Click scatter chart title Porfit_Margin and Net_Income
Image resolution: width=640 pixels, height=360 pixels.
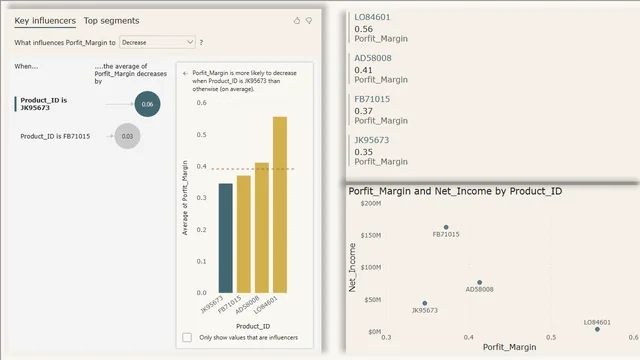coord(455,191)
